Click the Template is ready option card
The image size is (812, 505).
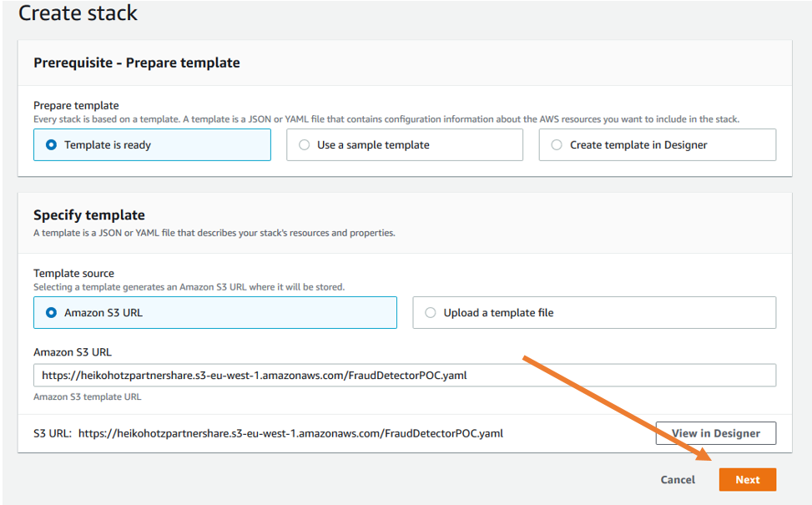click(152, 145)
